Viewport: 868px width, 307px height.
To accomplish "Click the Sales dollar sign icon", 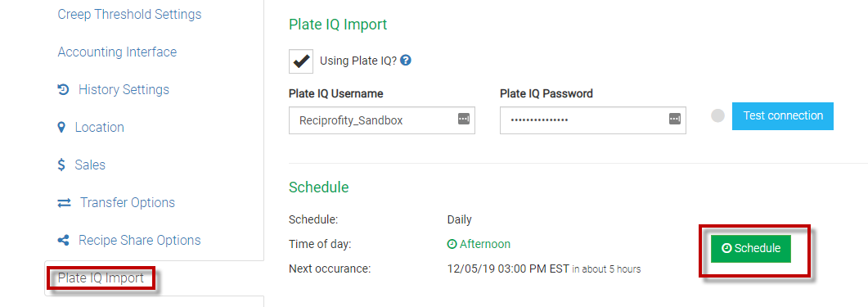I will point(61,165).
